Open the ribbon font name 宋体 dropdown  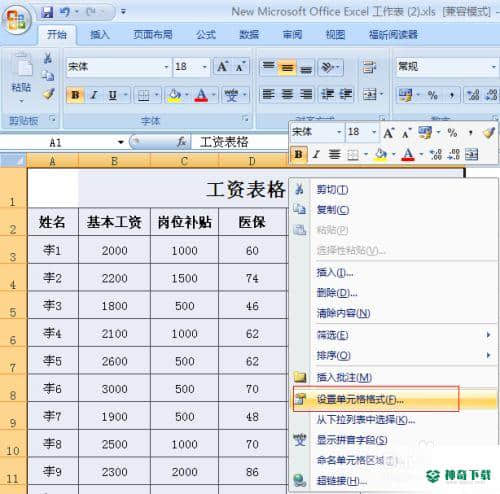pos(166,67)
